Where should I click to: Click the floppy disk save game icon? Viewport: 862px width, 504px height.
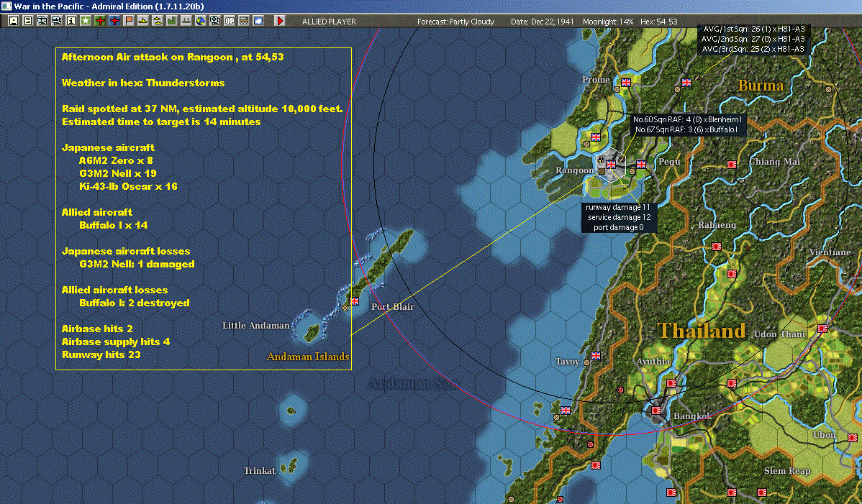[x=14, y=21]
